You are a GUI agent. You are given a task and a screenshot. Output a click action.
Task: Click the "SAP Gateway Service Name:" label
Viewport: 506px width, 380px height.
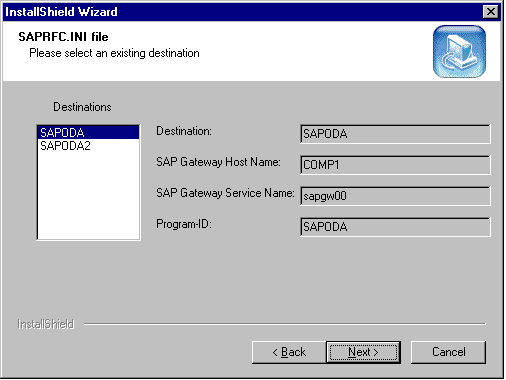(225, 193)
